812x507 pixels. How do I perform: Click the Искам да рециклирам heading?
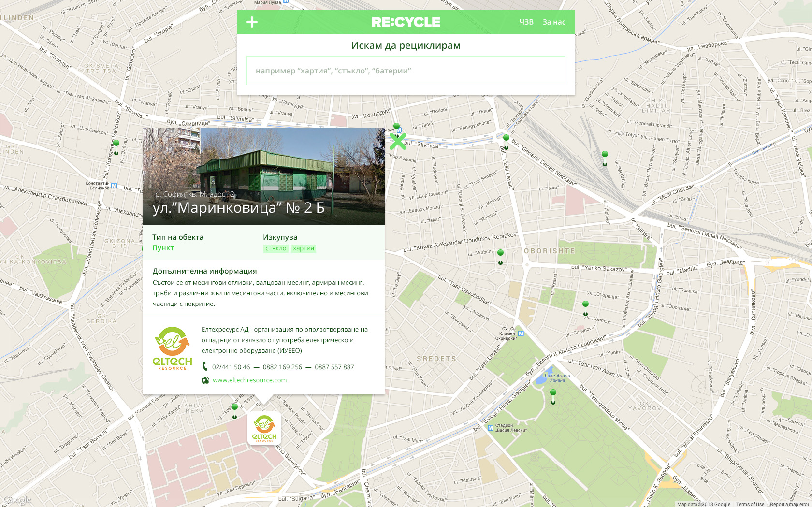(406, 45)
